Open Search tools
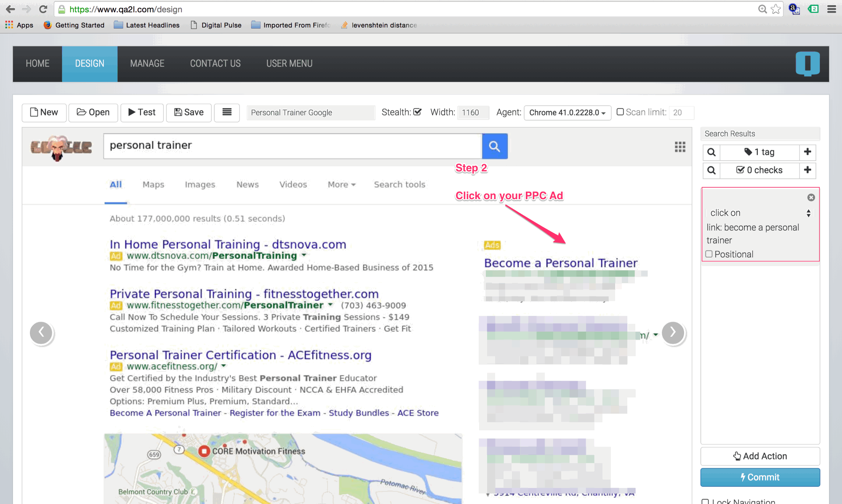842x504 pixels. (400, 184)
